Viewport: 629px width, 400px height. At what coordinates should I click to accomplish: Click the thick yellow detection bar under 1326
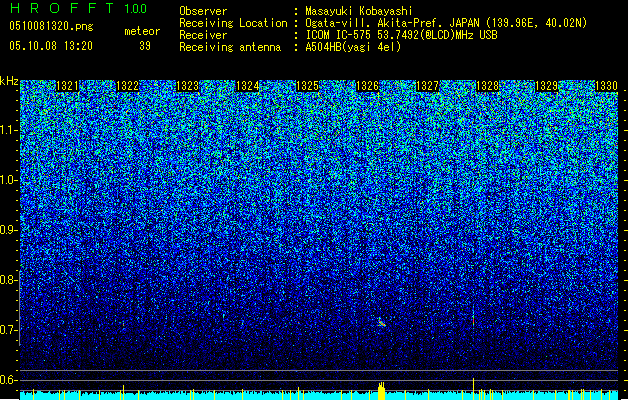tap(381, 391)
